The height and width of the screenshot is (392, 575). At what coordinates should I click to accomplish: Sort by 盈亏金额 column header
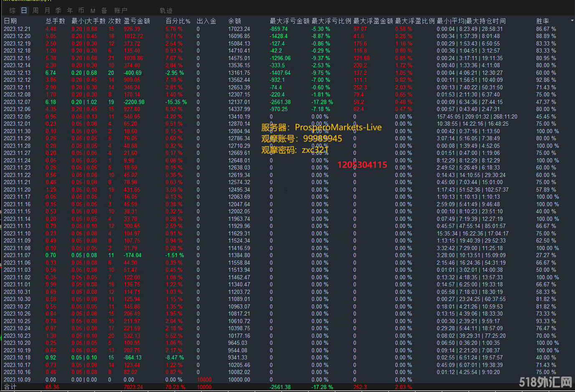click(x=137, y=21)
